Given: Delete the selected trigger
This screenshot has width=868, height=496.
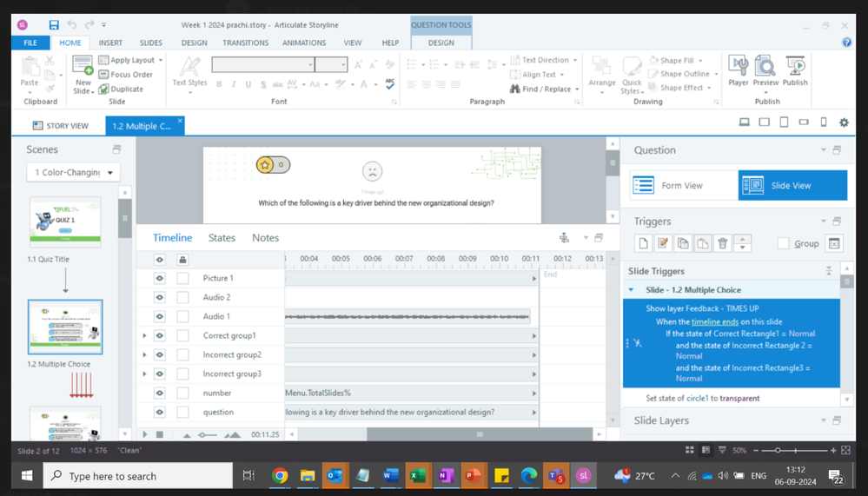Looking at the screenshot, I should (722, 243).
